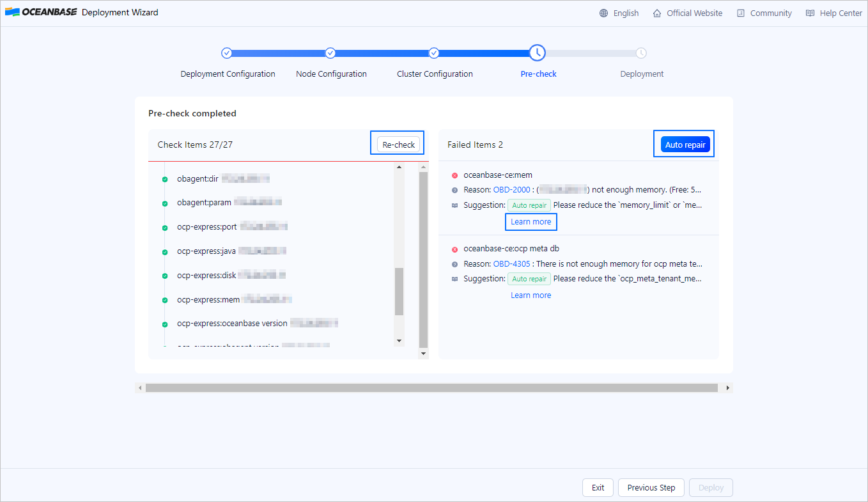The width and height of the screenshot is (868, 502).
Task: Open the Official Website link
Action: click(694, 13)
